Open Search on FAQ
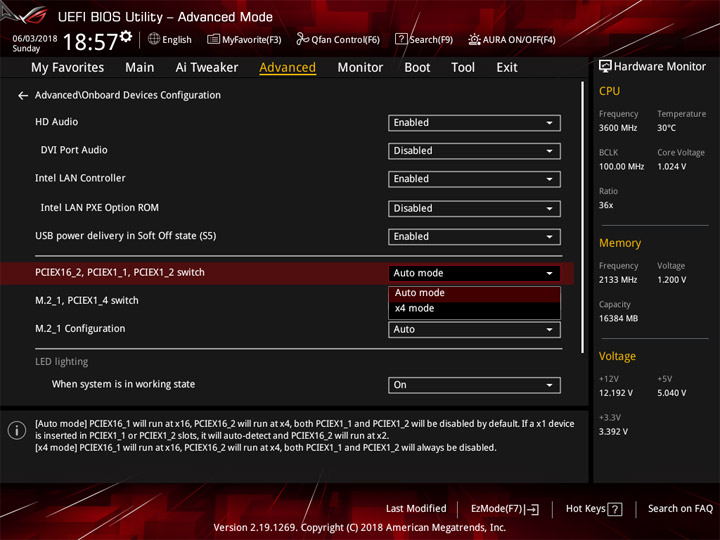Viewport: 720px width, 540px height. pyautogui.click(x=680, y=508)
